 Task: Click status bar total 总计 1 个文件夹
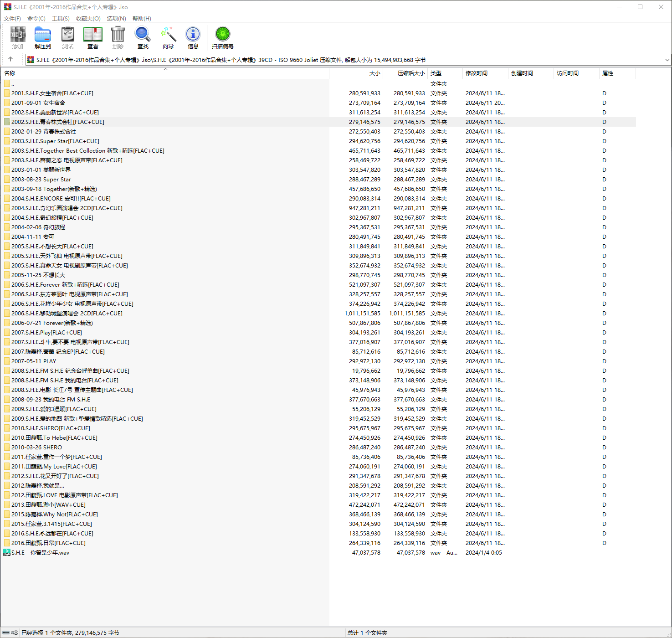(x=367, y=633)
